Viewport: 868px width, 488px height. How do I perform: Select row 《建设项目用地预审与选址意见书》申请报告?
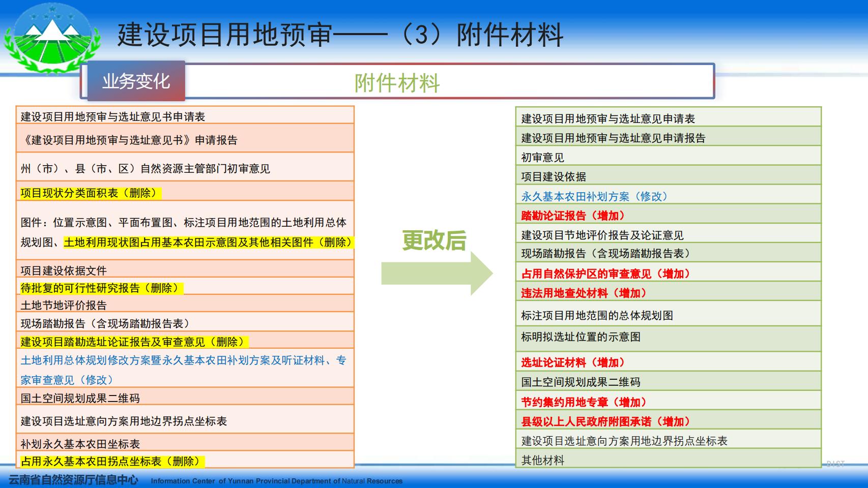click(x=185, y=139)
